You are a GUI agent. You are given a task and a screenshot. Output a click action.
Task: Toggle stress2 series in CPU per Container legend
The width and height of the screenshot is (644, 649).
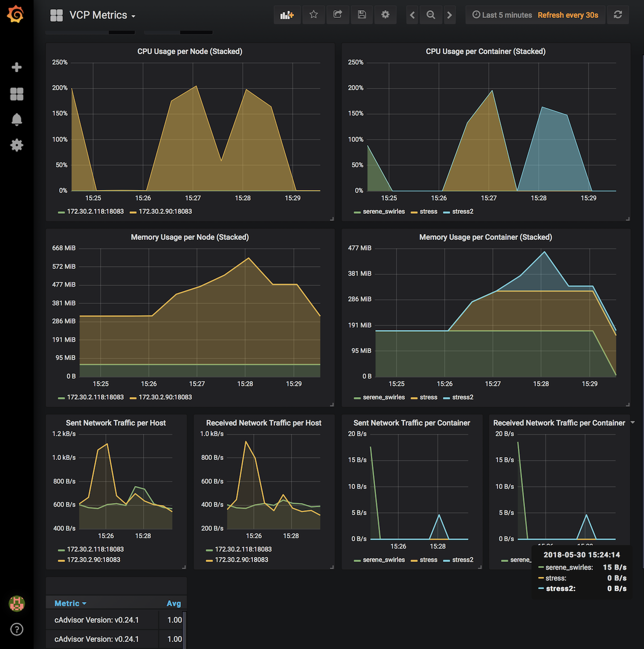pos(462,211)
